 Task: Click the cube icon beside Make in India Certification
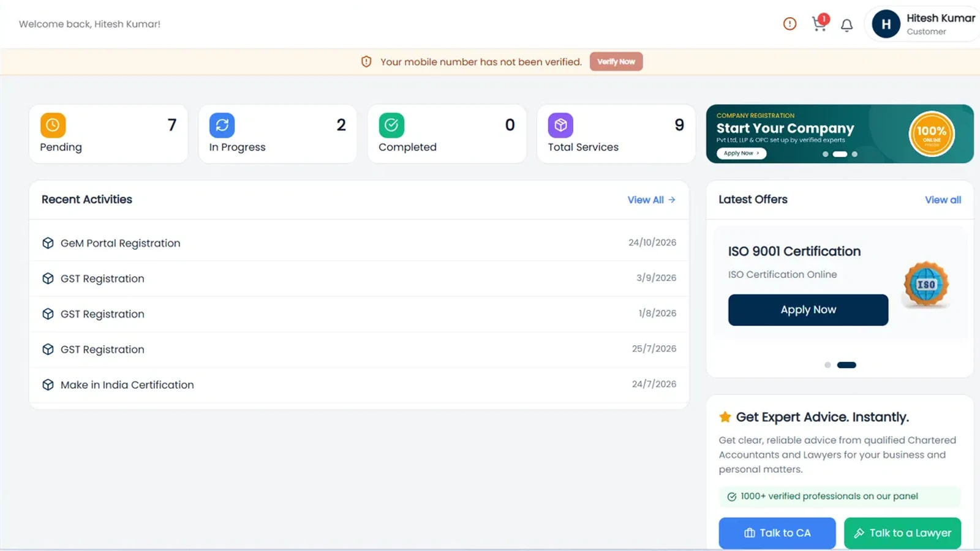point(48,384)
